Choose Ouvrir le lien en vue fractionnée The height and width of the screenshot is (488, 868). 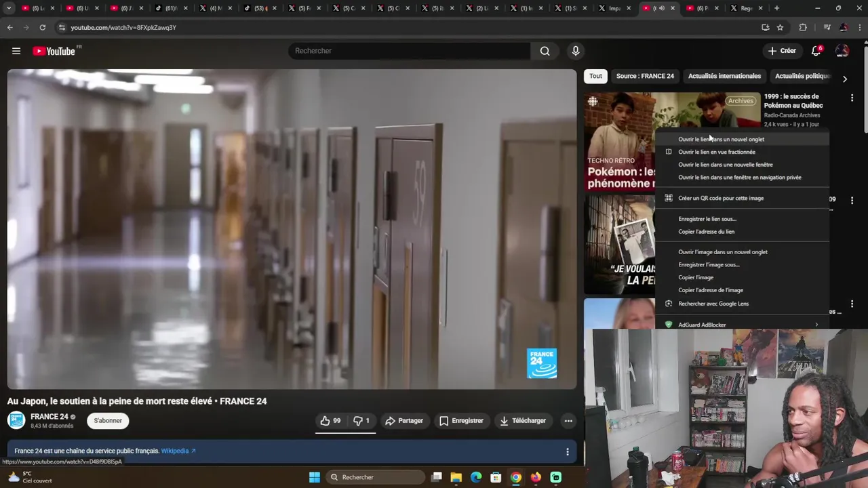point(742,152)
